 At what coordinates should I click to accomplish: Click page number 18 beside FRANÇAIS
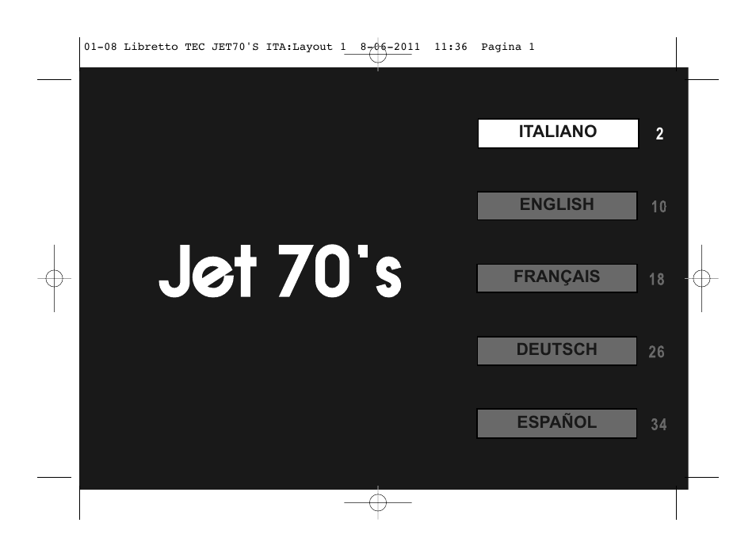(x=657, y=279)
